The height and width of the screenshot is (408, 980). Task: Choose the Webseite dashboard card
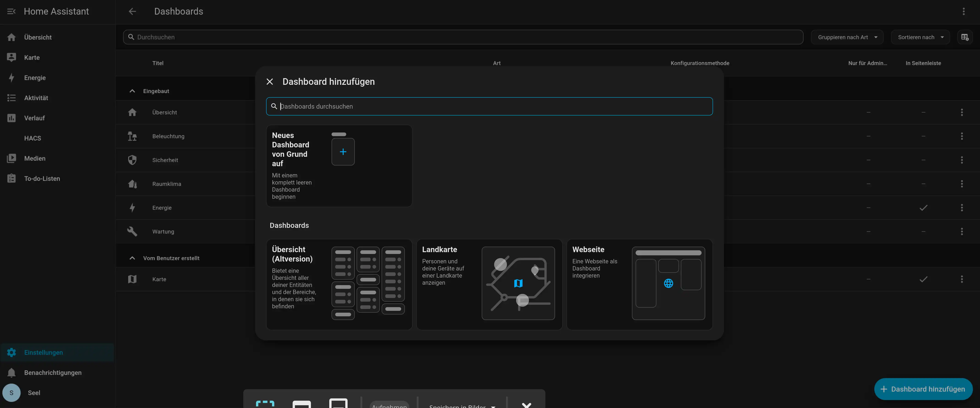point(640,284)
